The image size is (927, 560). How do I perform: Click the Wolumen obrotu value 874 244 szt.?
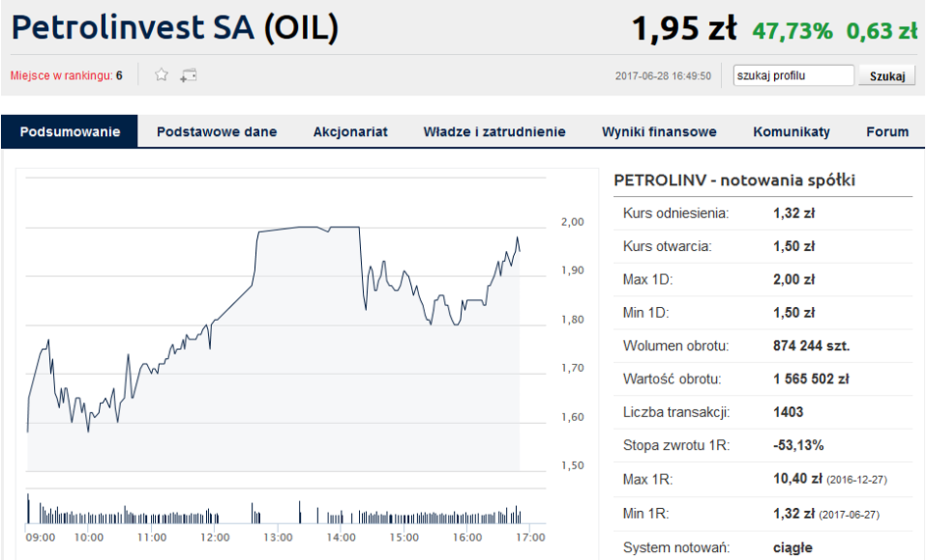[x=811, y=346]
